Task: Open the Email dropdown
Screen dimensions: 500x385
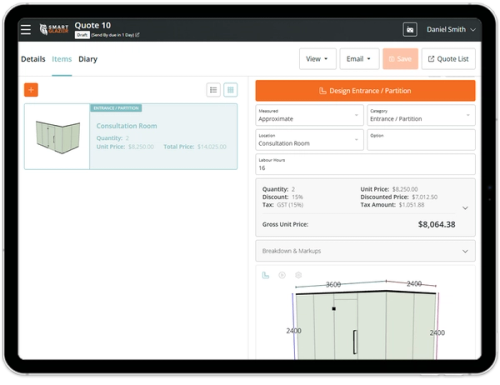Action: [x=359, y=59]
